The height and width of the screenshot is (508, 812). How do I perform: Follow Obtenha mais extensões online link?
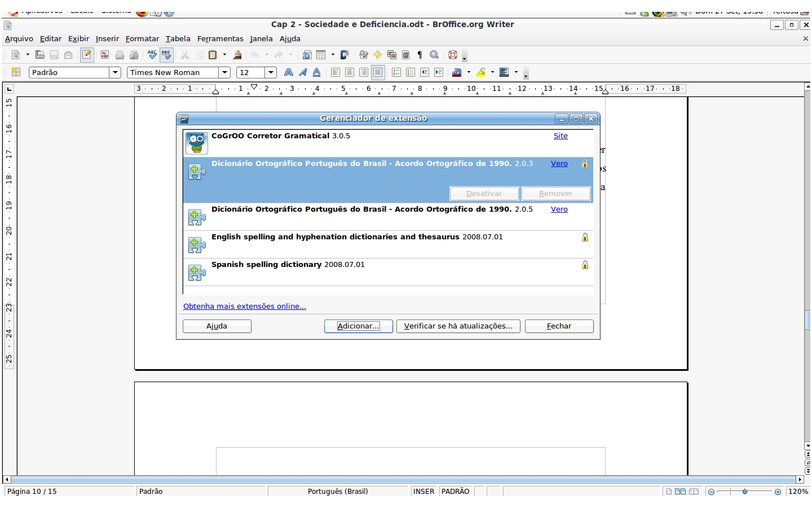(245, 306)
